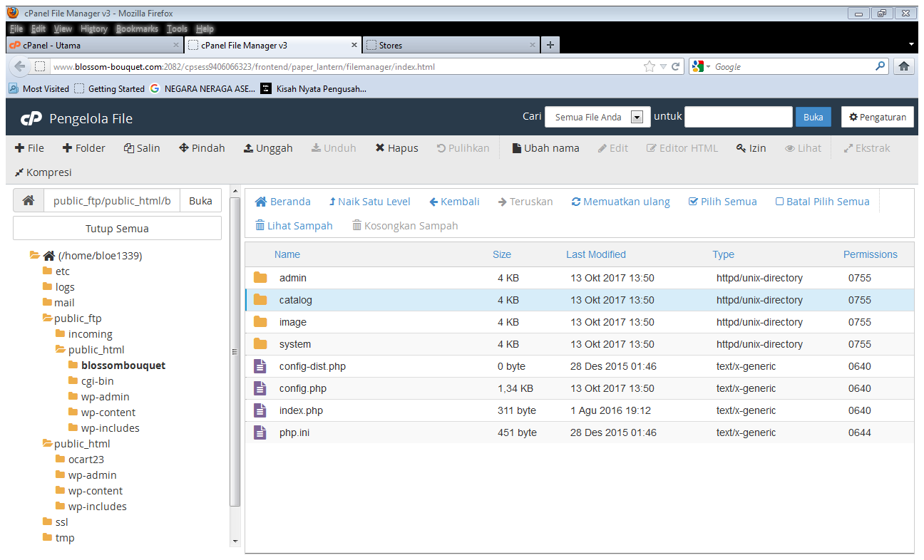Click the Pindah (move) toolbar button
Screen dimensions: 924x560
pos(202,148)
